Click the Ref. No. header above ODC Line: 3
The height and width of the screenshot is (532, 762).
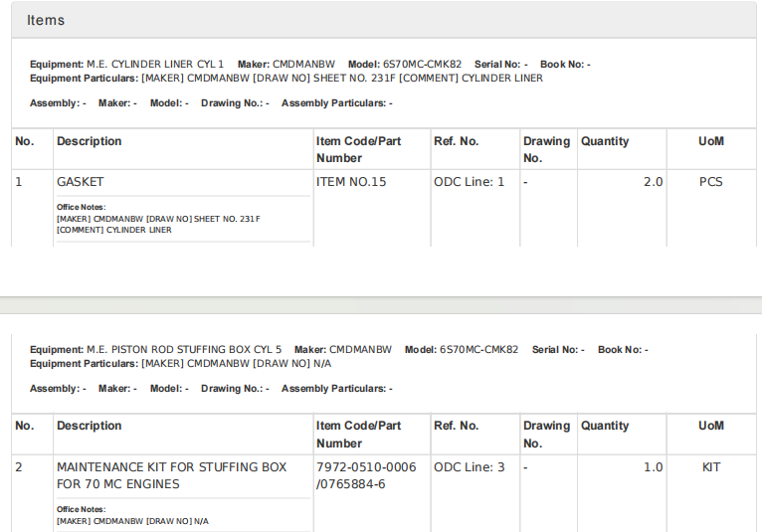point(457,426)
